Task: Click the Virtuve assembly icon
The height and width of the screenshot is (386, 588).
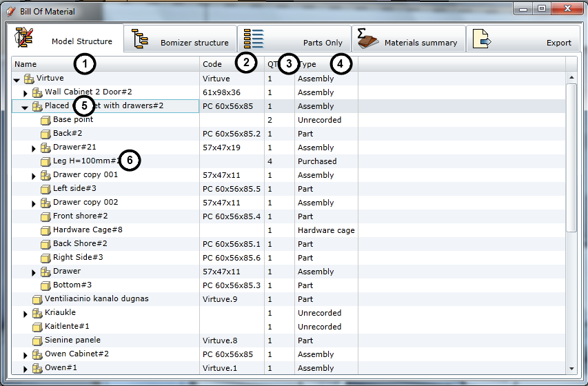Action: coord(29,79)
